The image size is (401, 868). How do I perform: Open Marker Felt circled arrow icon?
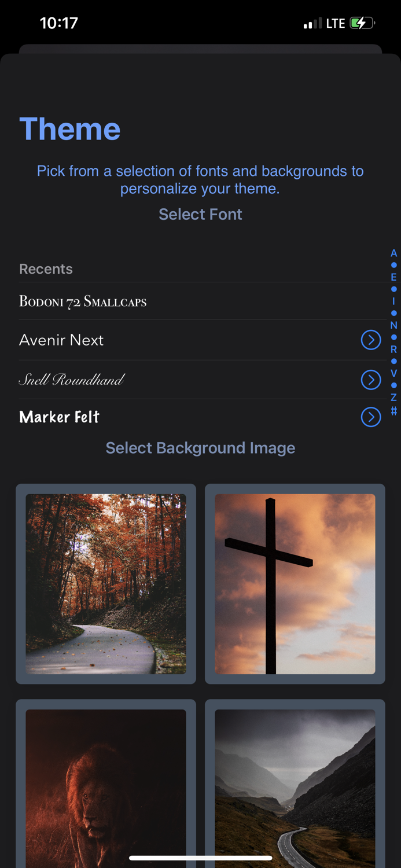(x=371, y=417)
